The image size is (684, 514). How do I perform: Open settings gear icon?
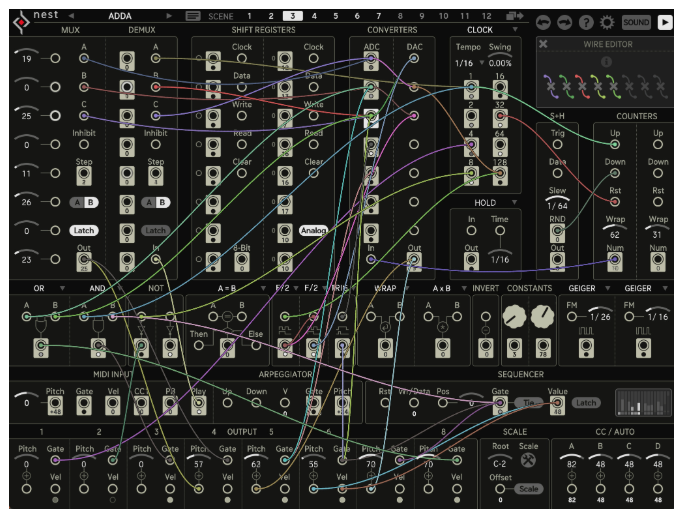pos(607,22)
